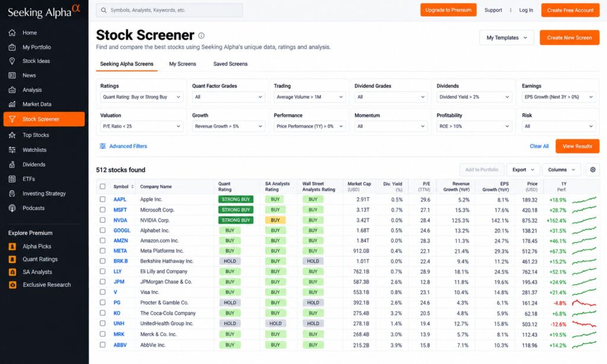Open table settings gear icon

point(593,170)
